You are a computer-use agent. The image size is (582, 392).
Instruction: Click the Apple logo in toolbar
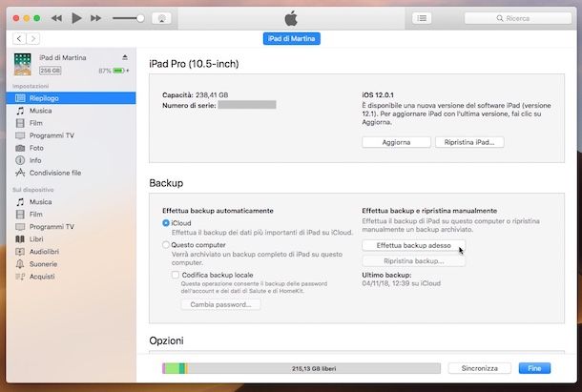click(291, 18)
